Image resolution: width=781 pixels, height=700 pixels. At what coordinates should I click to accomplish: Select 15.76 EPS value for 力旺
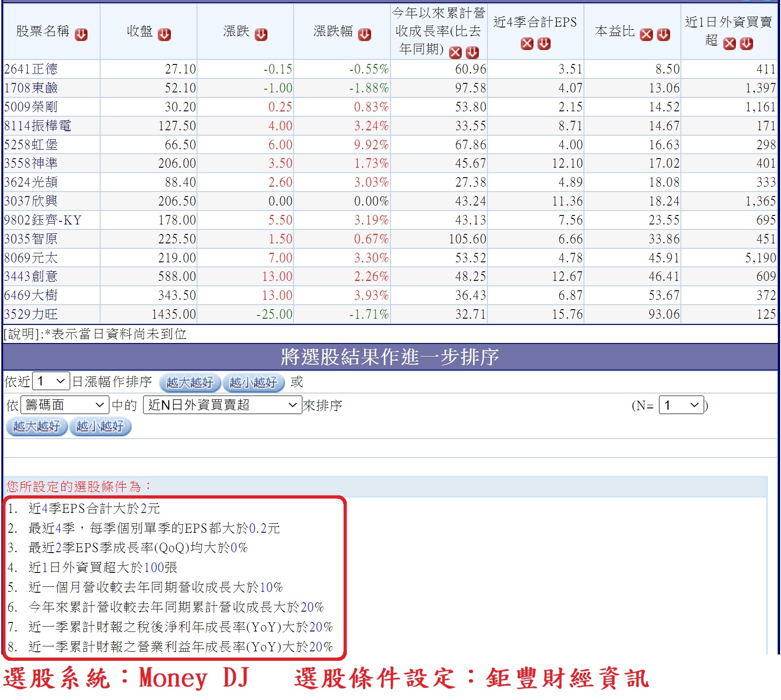tap(567, 314)
